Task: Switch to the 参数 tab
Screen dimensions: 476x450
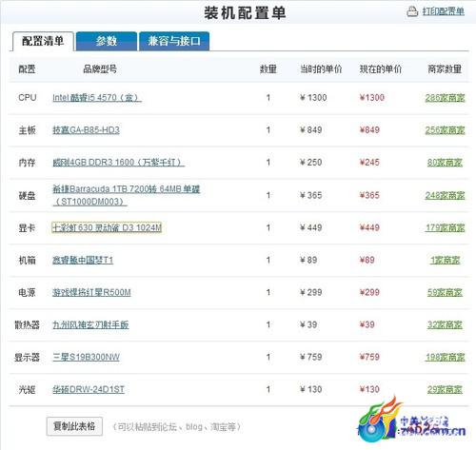Action: click(x=107, y=41)
